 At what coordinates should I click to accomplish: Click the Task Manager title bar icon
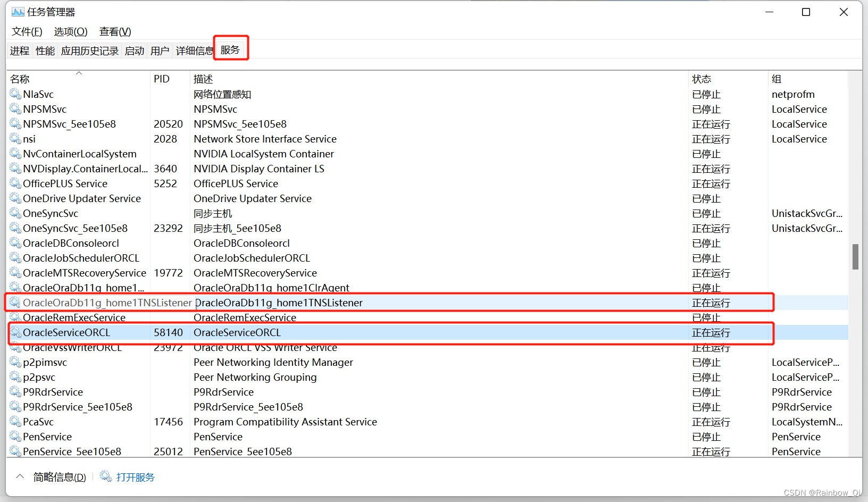pyautogui.click(x=18, y=12)
